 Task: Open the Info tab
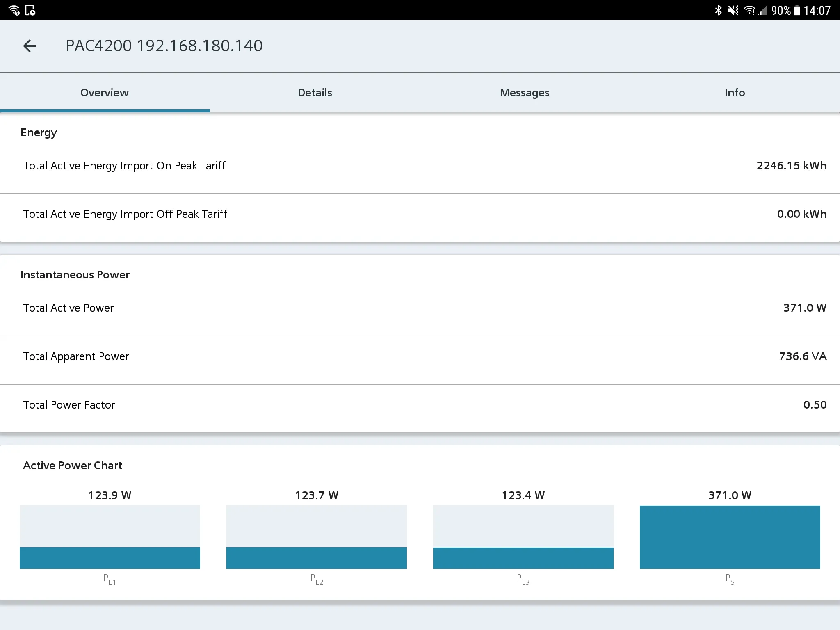point(735,93)
